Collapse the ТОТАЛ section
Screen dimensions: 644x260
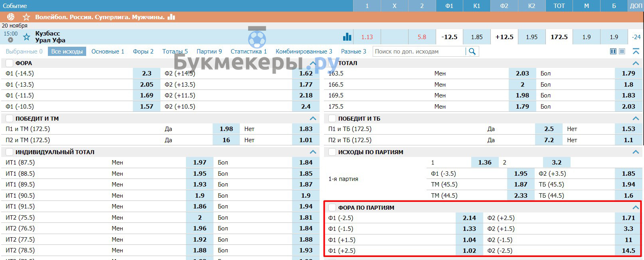click(x=636, y=63)
